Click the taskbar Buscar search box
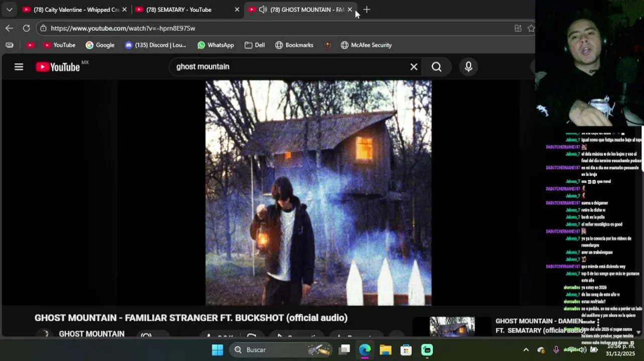The height and width of the screenshot is (361, 644). tap(281, 349)
